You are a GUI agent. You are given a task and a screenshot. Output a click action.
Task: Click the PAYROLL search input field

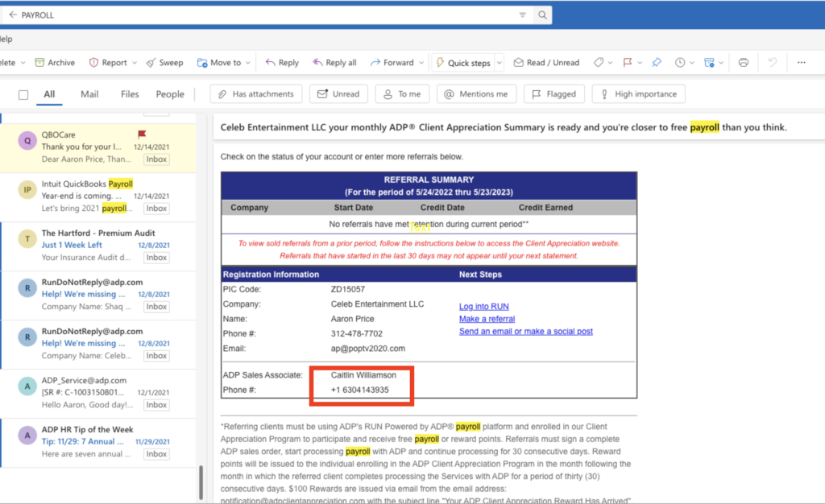[x=268, y=15]
